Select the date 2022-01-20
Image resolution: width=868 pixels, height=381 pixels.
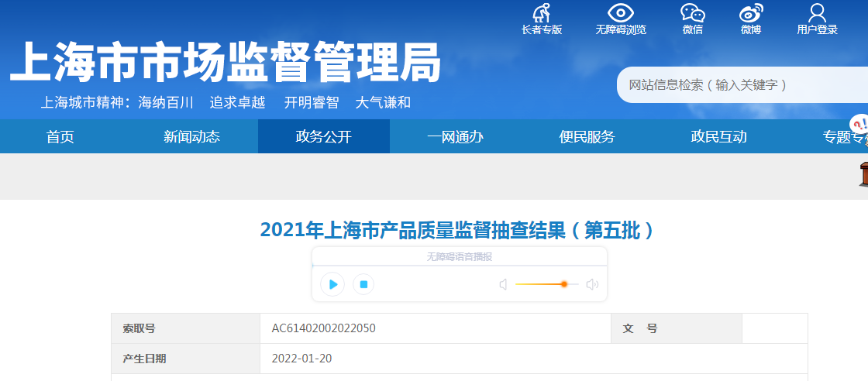click(x=301, y=359)
